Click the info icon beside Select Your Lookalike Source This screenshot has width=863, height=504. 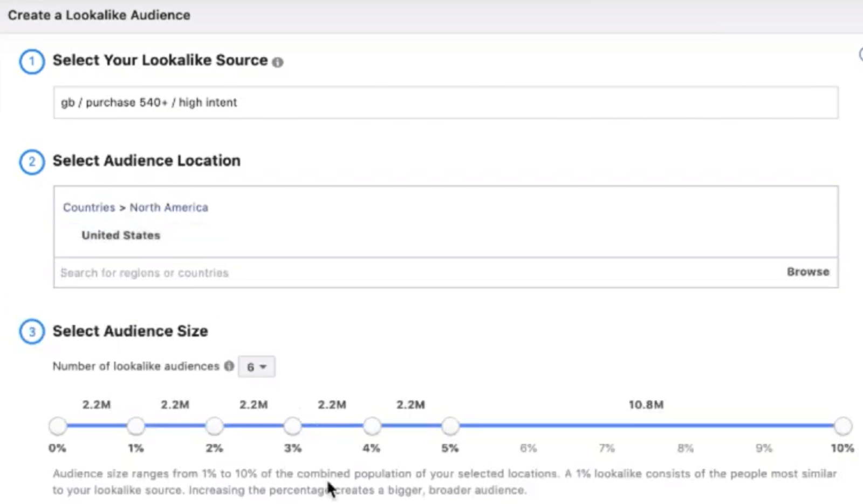click(x=278, y=63)
